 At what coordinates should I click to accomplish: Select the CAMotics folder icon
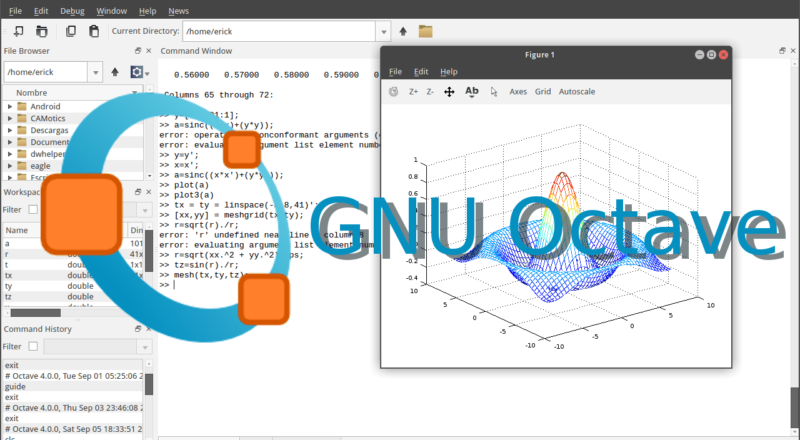[x=22, y=118]
